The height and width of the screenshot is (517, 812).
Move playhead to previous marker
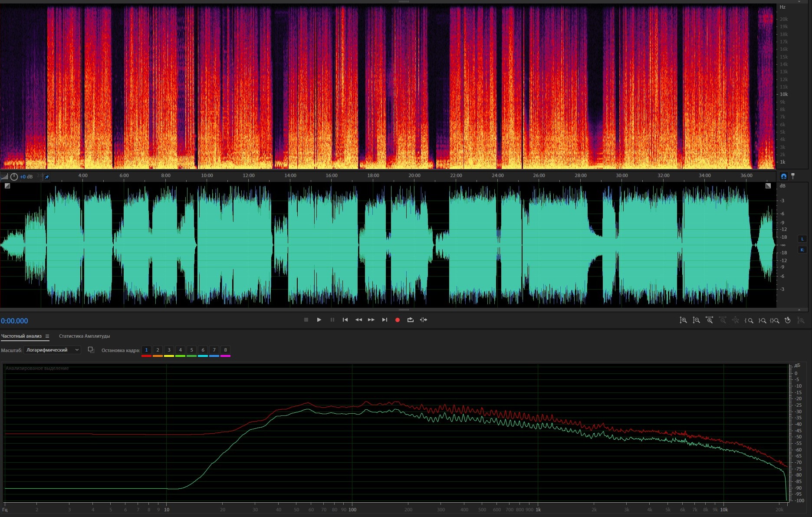click(x=345, y=320)
